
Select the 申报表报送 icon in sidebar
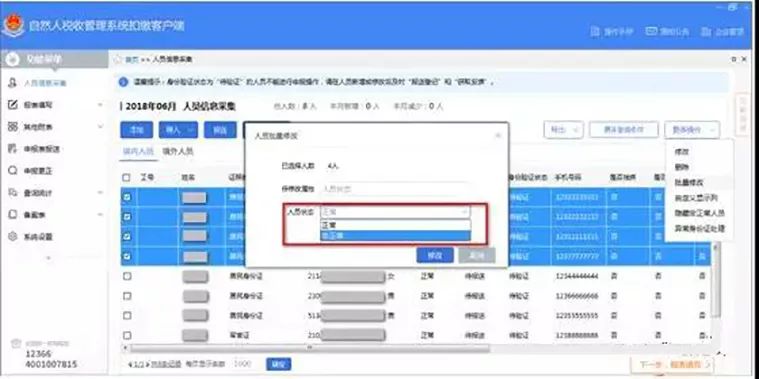(x=13, y=149)
